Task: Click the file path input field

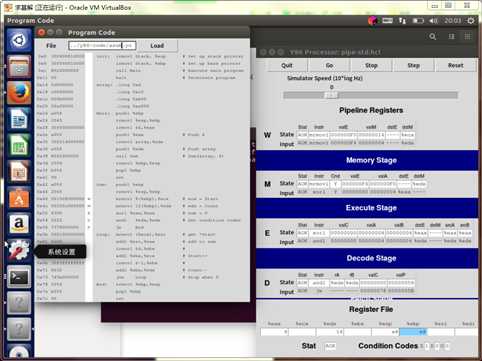Action: (102, 45)
